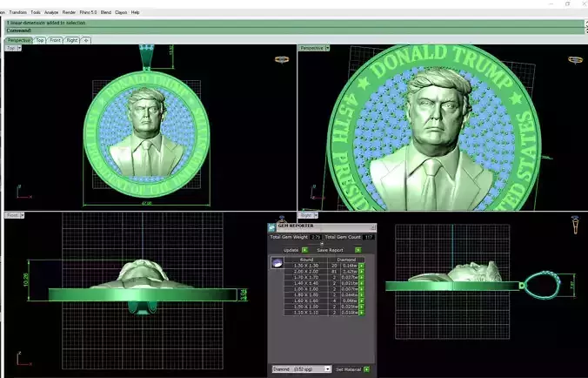This screenshot has width=588, height=378.
Task: Switch to the Perspective viewport tab
Action: 18,40
